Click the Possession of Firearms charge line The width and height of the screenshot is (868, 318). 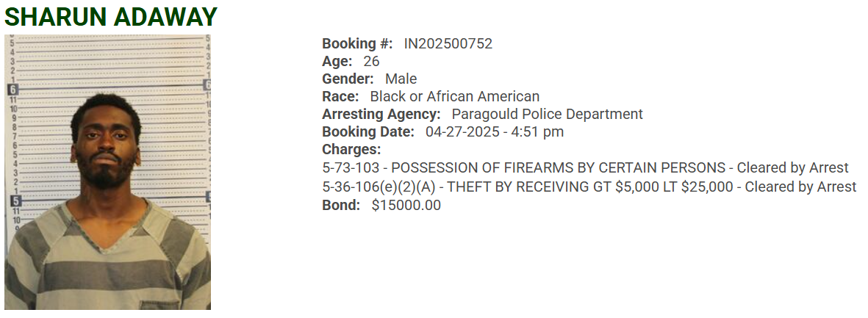pos(585,167)
